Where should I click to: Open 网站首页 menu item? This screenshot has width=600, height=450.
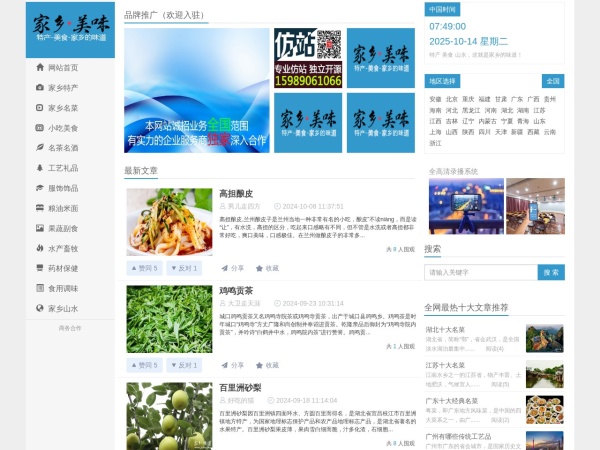[63, 68]
